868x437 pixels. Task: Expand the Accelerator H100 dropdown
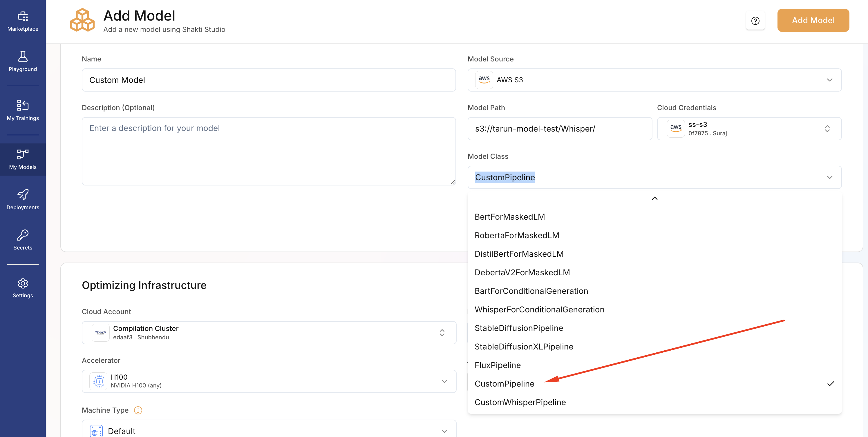269,381
